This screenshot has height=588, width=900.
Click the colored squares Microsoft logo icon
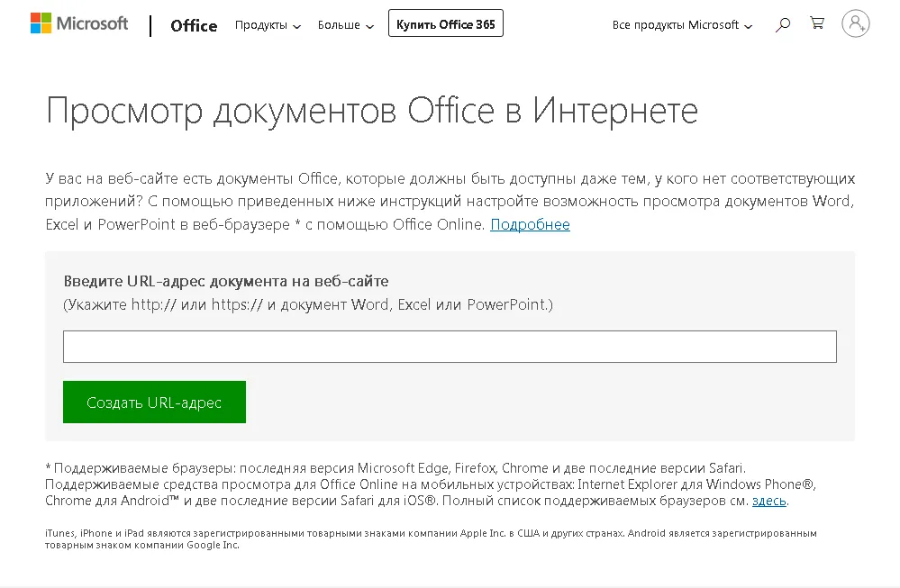coord(41,23)
